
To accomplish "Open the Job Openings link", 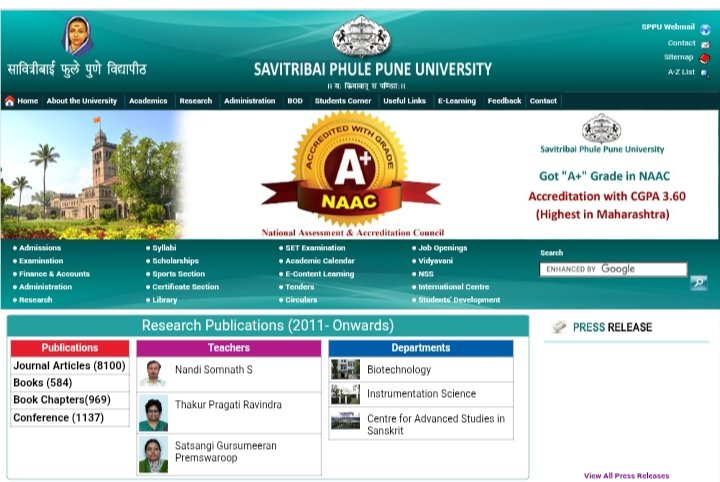I will (x=442, y=248).
